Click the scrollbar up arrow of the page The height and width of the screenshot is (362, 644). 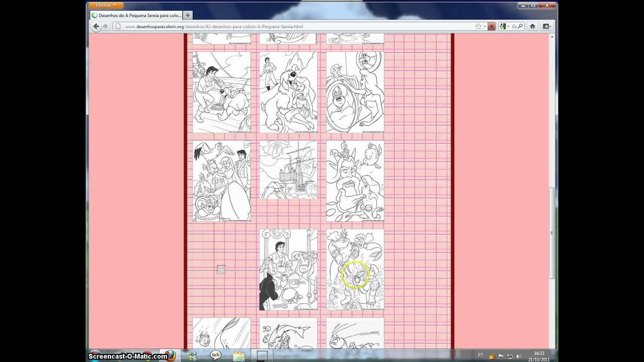[552, 37]
